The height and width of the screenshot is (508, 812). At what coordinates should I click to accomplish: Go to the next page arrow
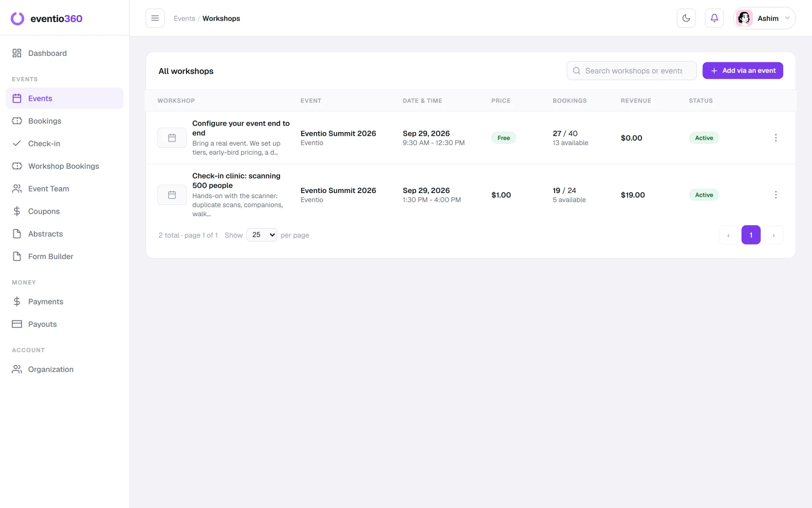[774, 235]
